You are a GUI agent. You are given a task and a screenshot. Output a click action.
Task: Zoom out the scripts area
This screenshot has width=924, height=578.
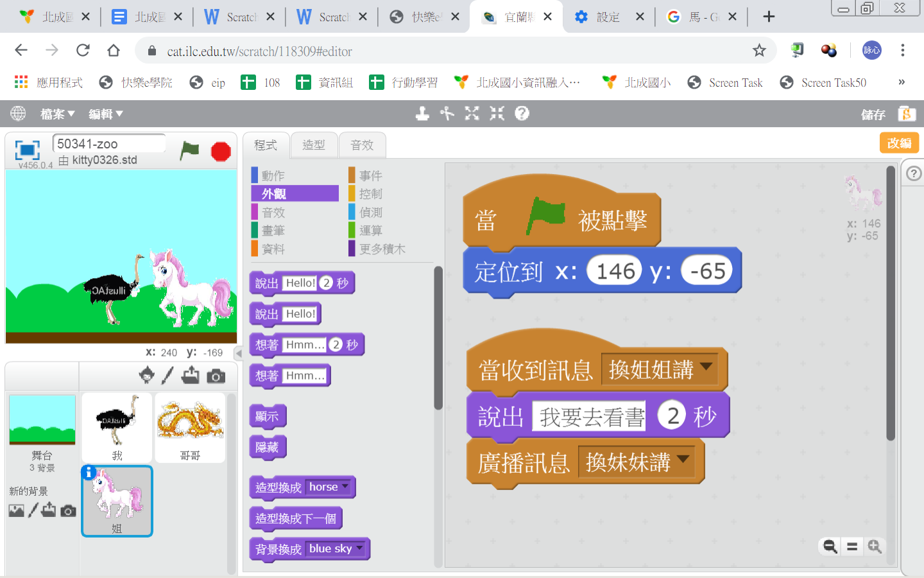(830, 547)
